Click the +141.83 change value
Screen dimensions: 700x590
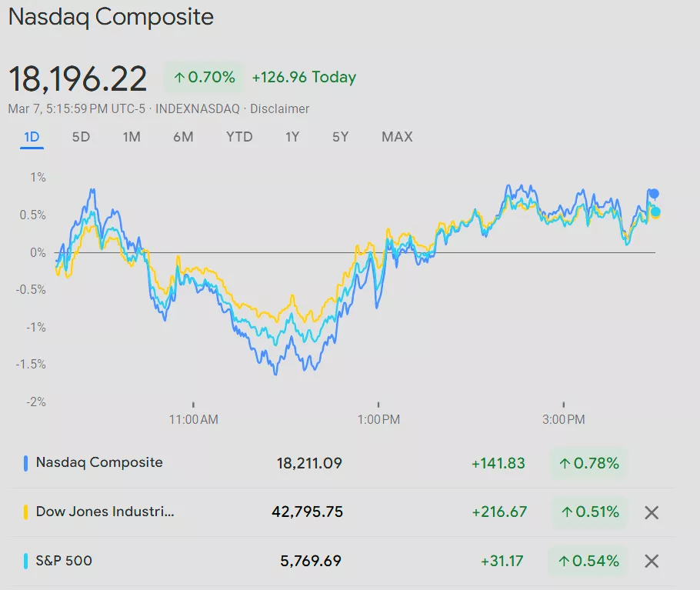498,463
